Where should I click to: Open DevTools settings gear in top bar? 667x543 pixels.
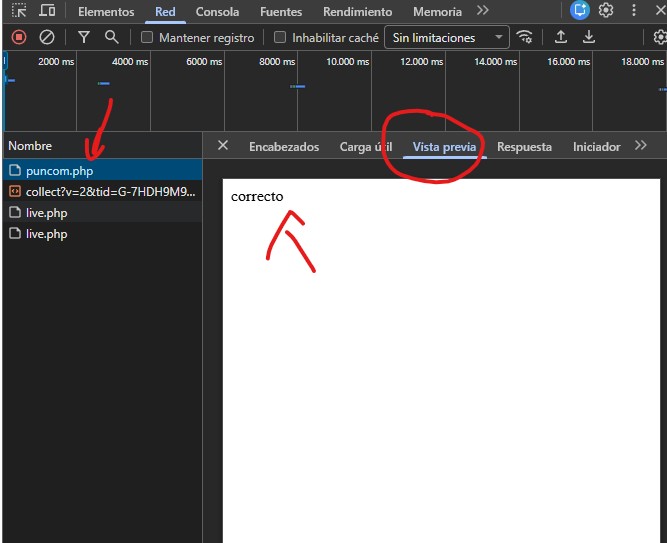click(606, 11)
